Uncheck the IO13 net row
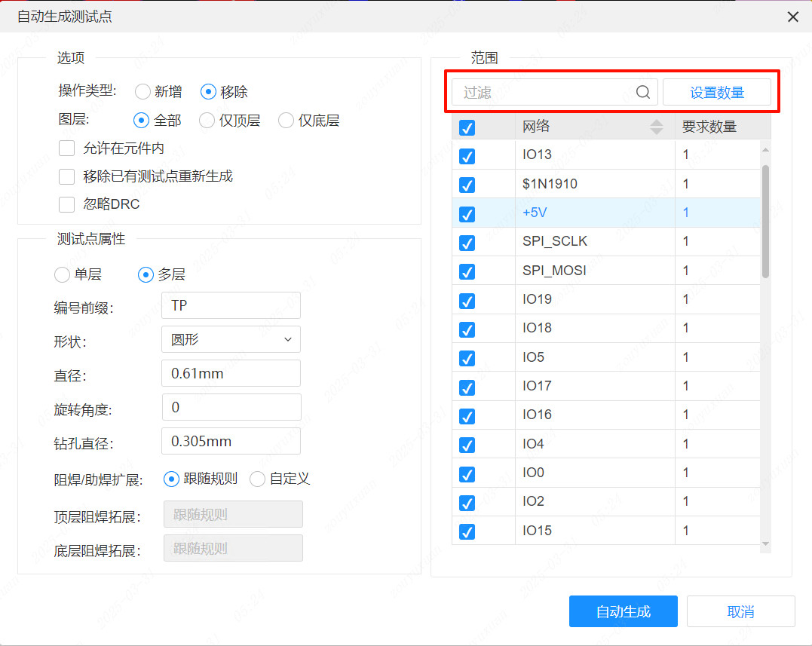This screenshot has width=812, height=646. [467, 156]
